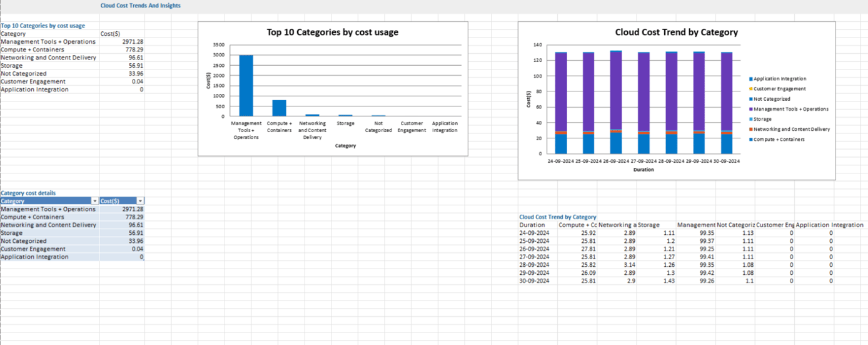
Task: Click the Compute + Containers bar in bar chart
Action: pos(279,108)
